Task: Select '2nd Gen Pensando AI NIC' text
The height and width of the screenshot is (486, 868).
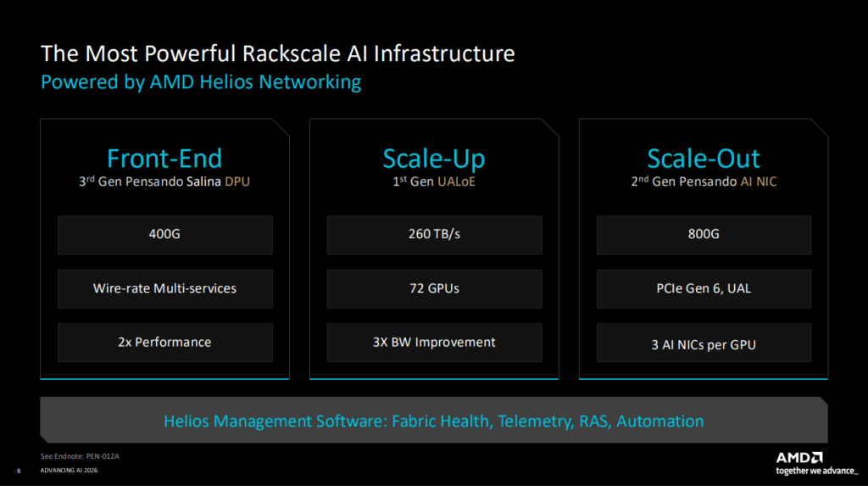Action: (x=704, y=182)
